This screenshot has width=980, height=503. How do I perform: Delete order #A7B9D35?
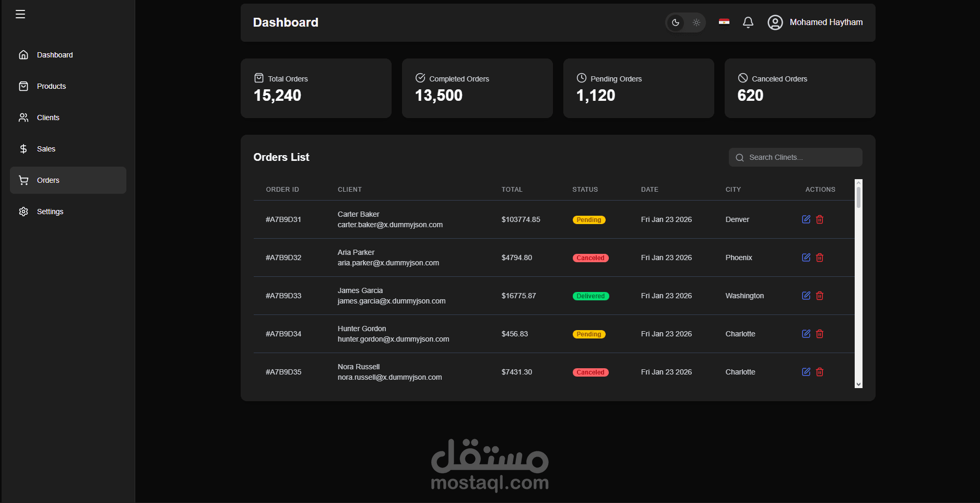[x=820, y=372]
